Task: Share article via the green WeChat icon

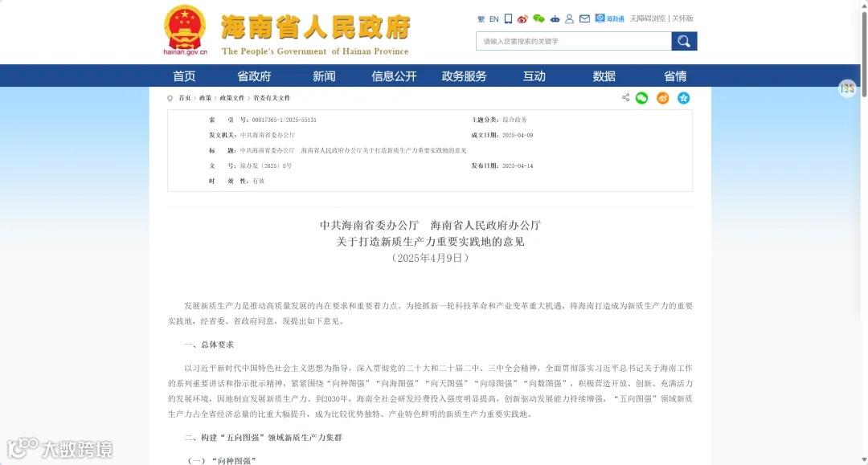Action: point(641,98)
